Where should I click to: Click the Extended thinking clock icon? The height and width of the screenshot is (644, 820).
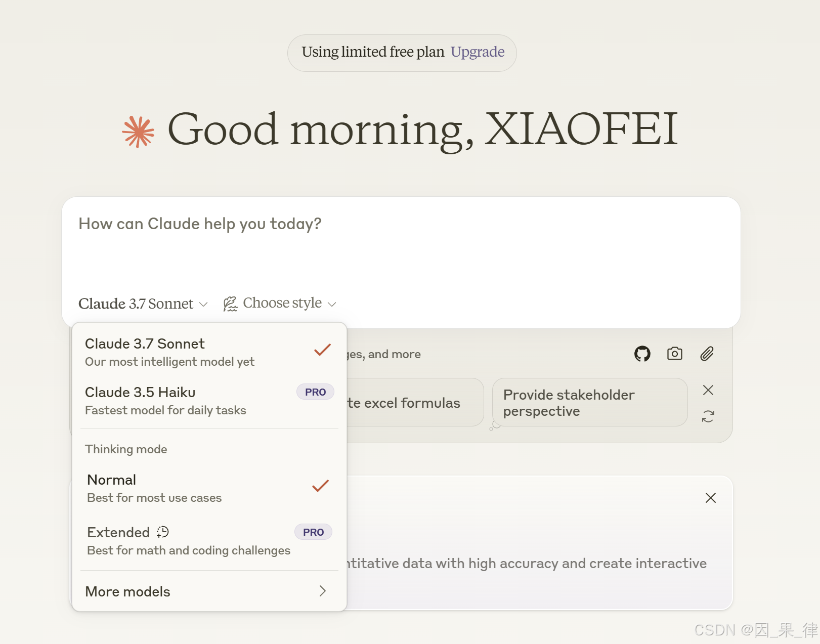coord(162,532)
